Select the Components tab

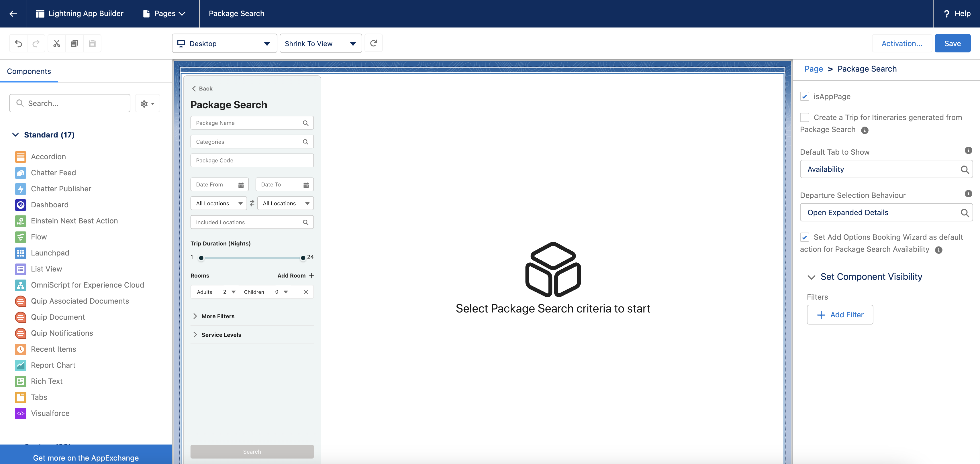coord(29,72)
